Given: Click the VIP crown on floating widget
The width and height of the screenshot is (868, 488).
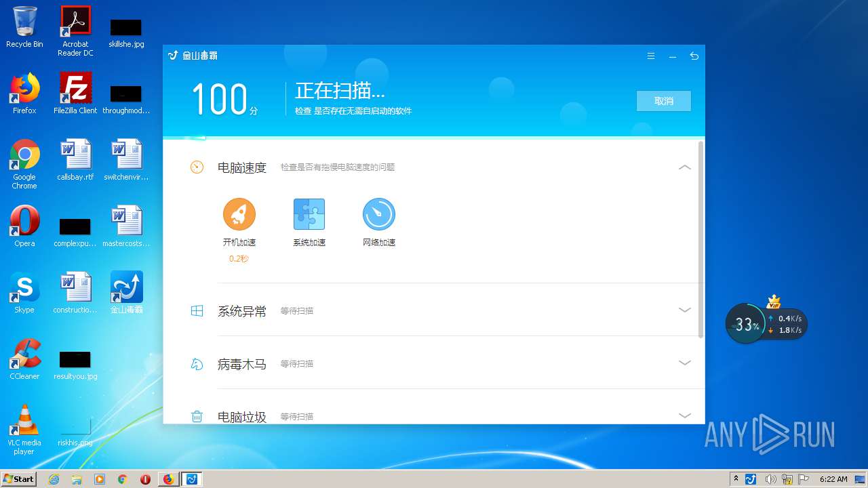Looking at the screenshot, I should (x=774, y=302).
